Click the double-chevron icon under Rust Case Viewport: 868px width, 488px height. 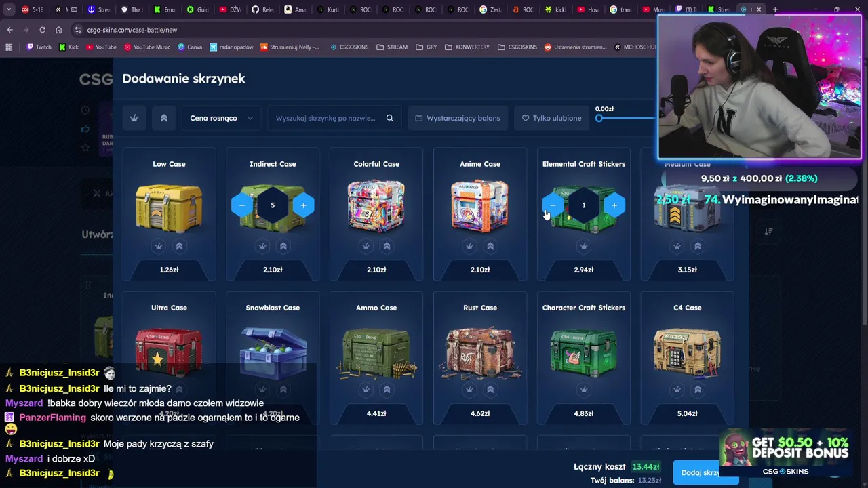[x=491, y=390]
